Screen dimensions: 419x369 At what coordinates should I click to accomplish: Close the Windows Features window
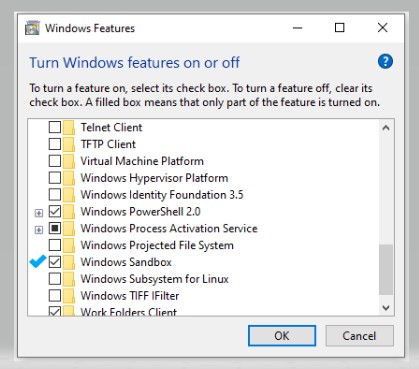point(383,28)
